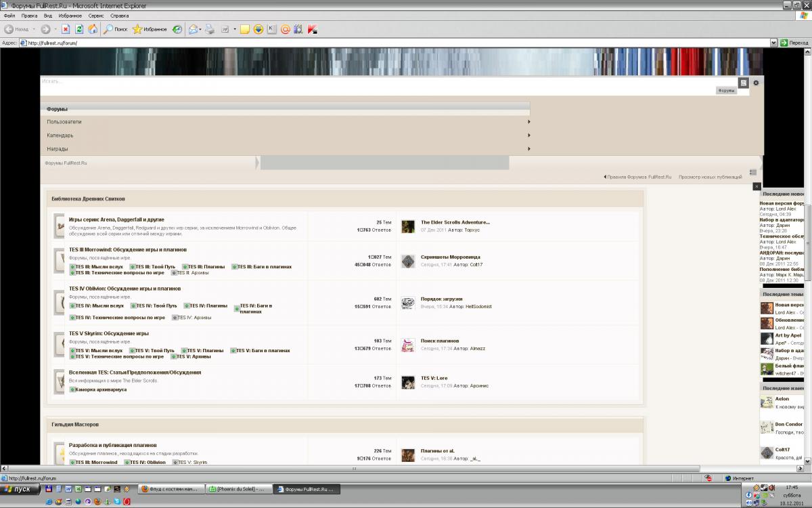Screen dimensions: 812x508
Task: Expand the Пользователи menu arrow
Action: pos(528,122)
